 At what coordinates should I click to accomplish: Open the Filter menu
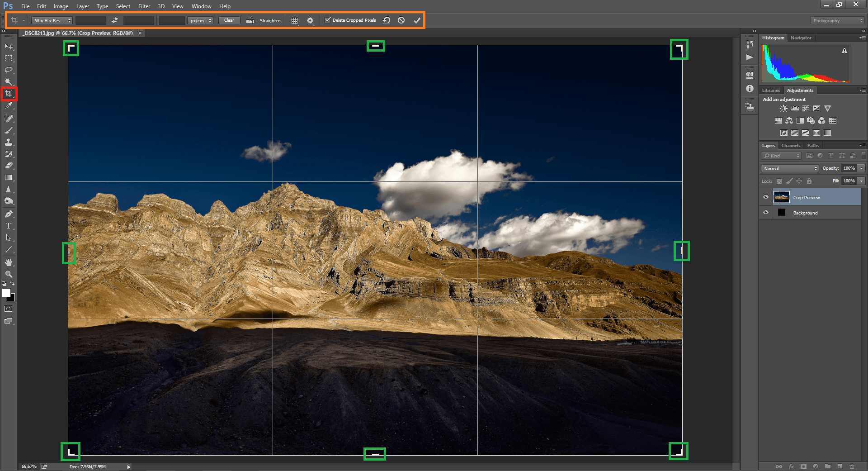[x=144, y=6]
